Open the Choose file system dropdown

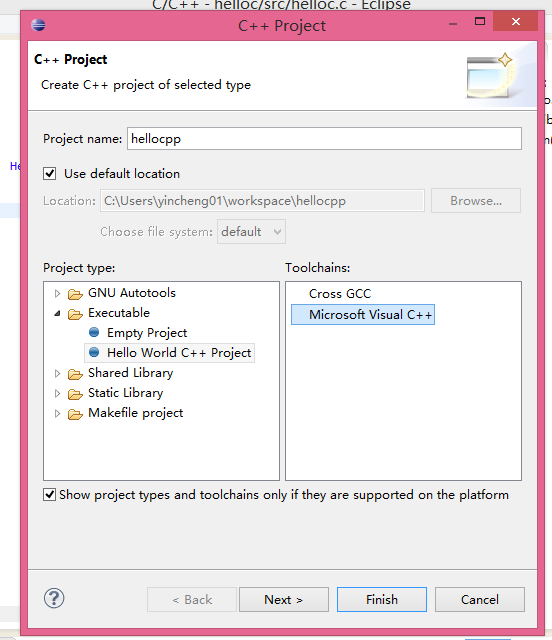pyautogui.click(x=251, y=232)
